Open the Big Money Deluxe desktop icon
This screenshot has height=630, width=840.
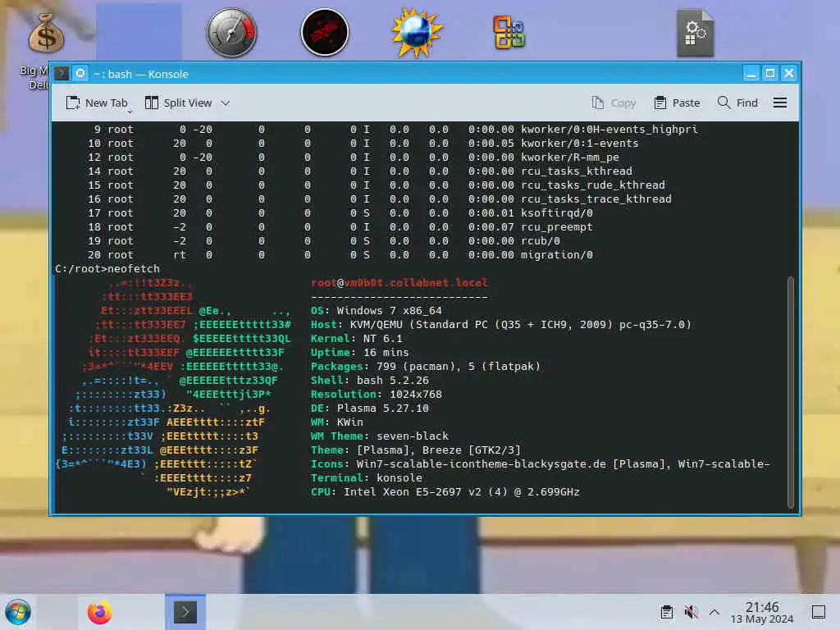46,33
